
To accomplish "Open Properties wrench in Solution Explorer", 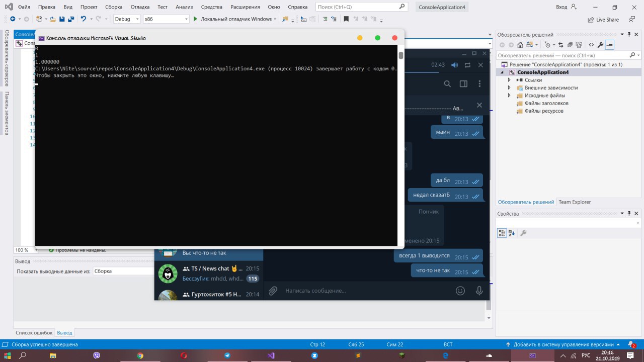I will pos(600,45).
